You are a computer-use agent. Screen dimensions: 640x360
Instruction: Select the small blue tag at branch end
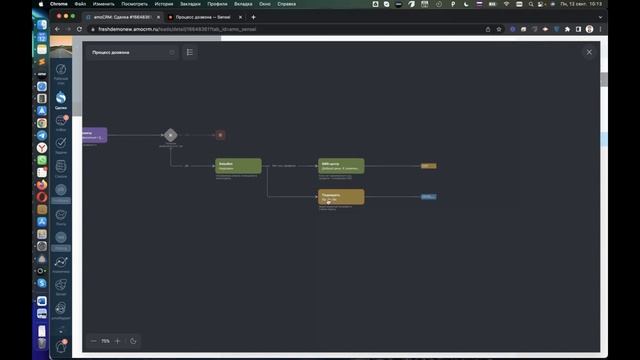(429, 197)
